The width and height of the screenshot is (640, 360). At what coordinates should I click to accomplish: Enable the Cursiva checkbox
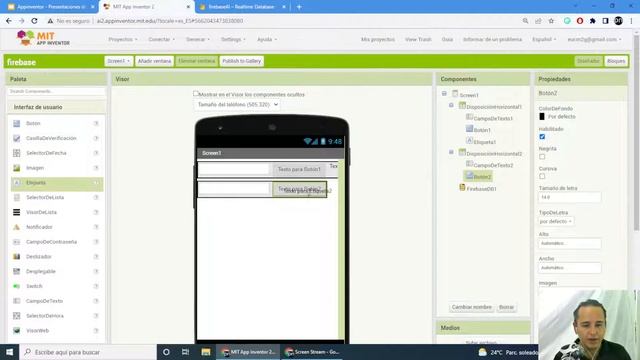click(x=542, y=176)
